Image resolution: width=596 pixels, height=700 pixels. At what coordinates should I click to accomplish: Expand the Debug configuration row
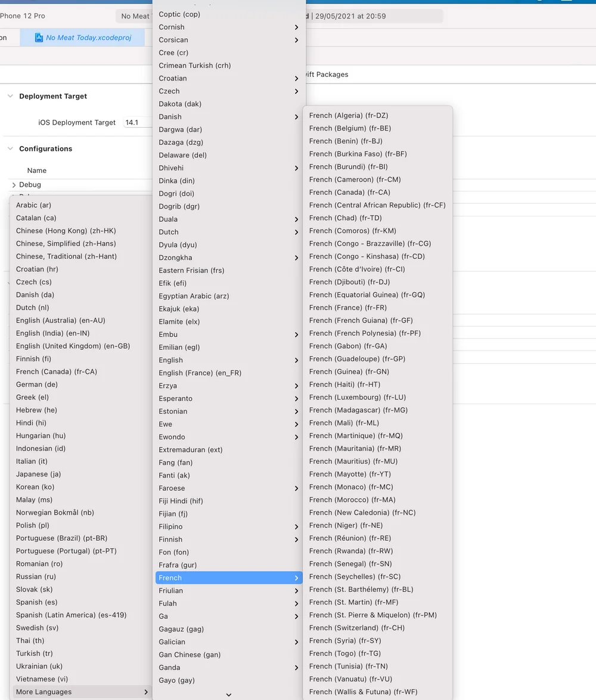coord(14,185)
